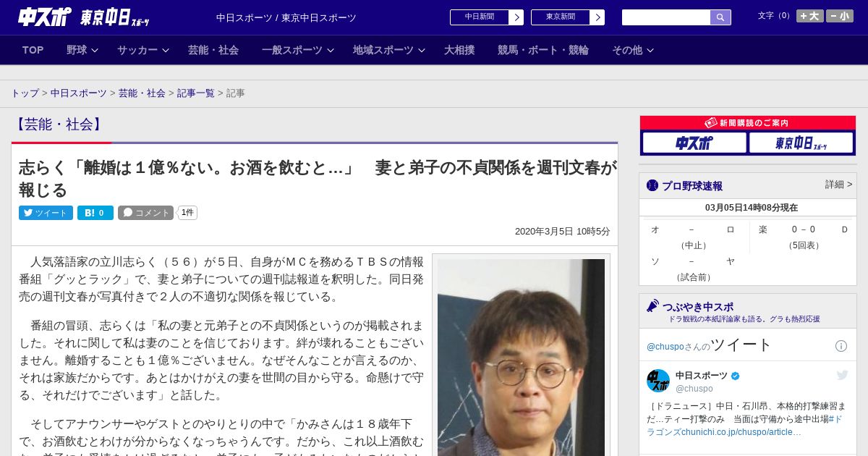Click the 1件 comment count
Viewport: 868px width, 456px height.
[x=187, y=213]
